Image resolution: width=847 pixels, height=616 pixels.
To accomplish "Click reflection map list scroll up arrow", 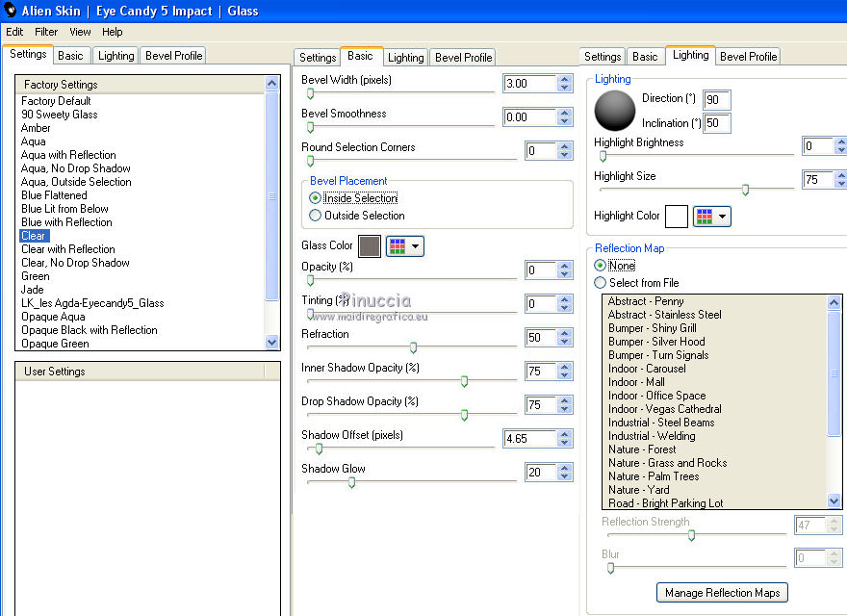I will point(834,302).
